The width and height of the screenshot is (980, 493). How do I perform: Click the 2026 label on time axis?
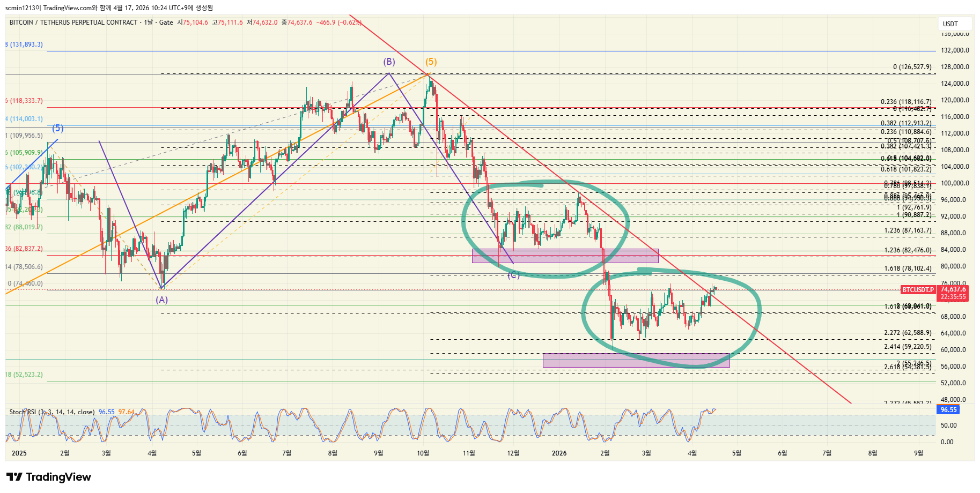(559, 453)
